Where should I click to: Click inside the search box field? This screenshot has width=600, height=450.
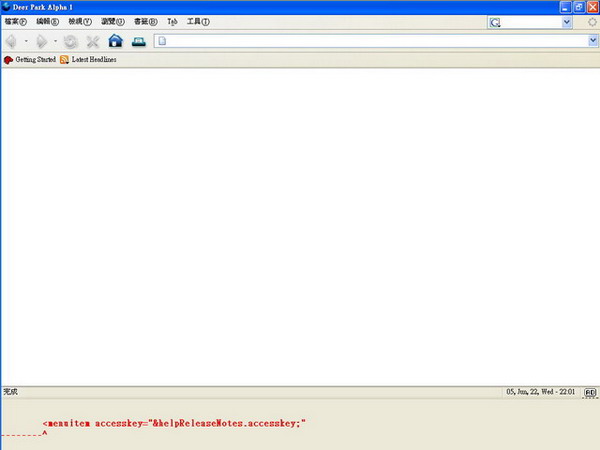(531, 23)
